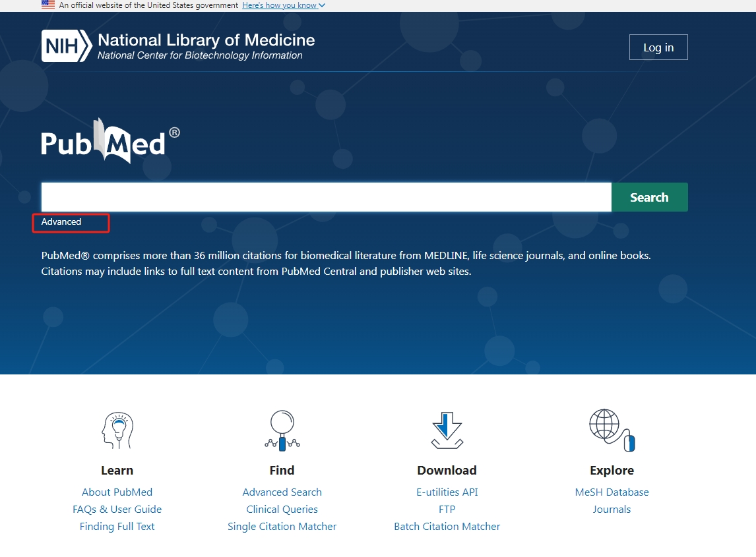This screenshot has width=756, height=557.
Task: Open Clinical Queries link
Action: pos(282,510)
